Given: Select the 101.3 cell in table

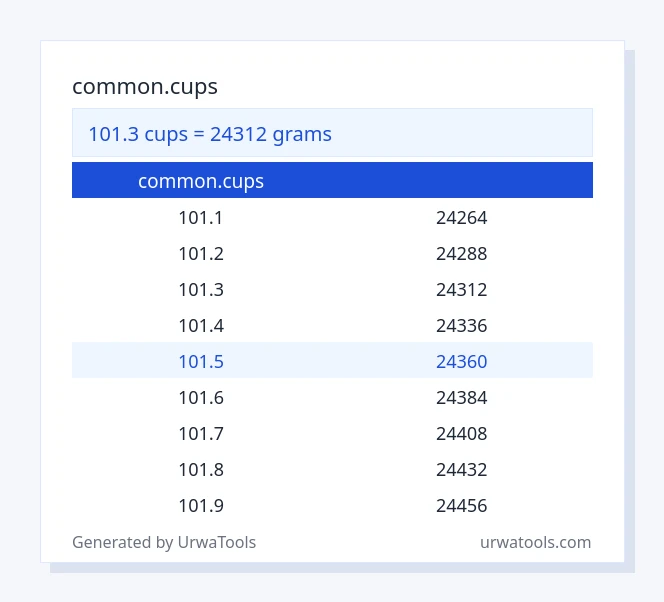Looking at the screenshot, I should tap(201, 290).
